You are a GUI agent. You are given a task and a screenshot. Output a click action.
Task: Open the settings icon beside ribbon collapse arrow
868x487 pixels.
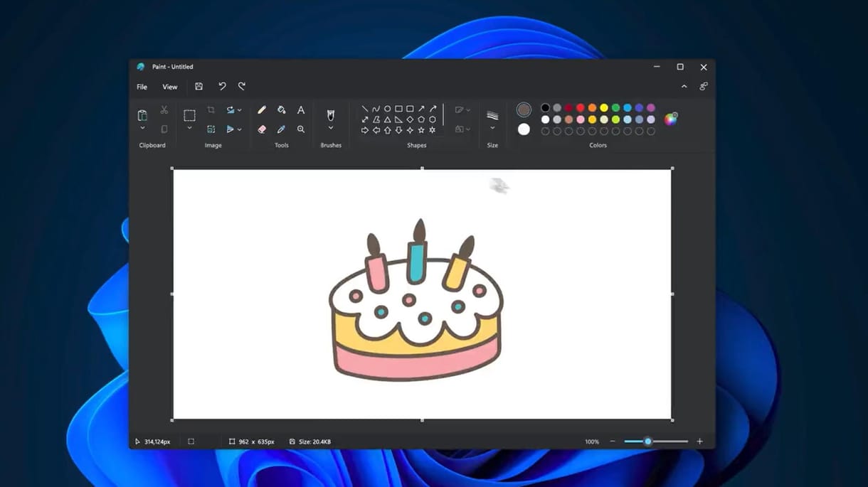click(704, 87)
